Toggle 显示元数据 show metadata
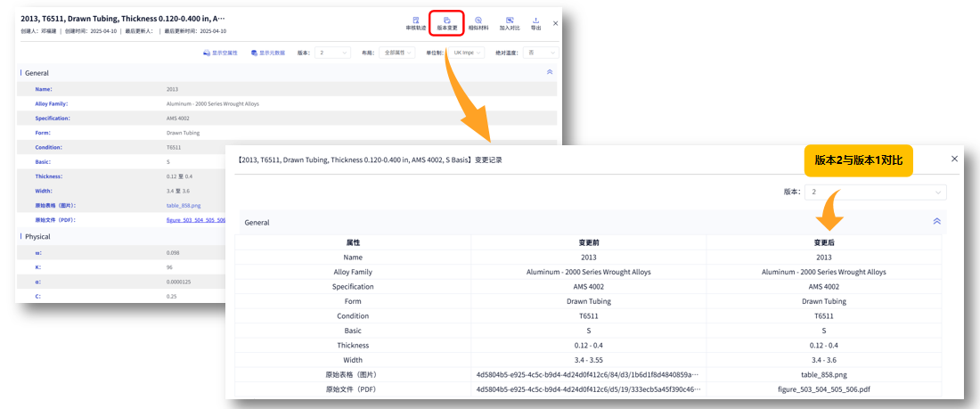 [x=267, y=53]
